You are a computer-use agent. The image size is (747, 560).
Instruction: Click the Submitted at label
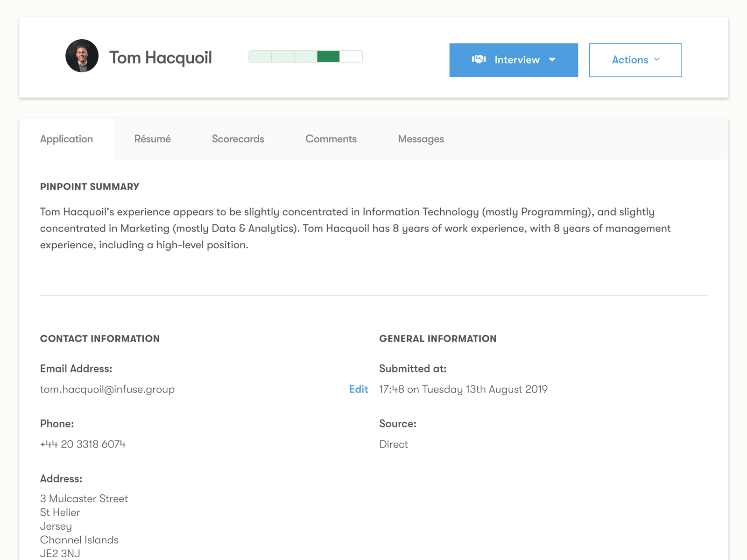point(413,369)
